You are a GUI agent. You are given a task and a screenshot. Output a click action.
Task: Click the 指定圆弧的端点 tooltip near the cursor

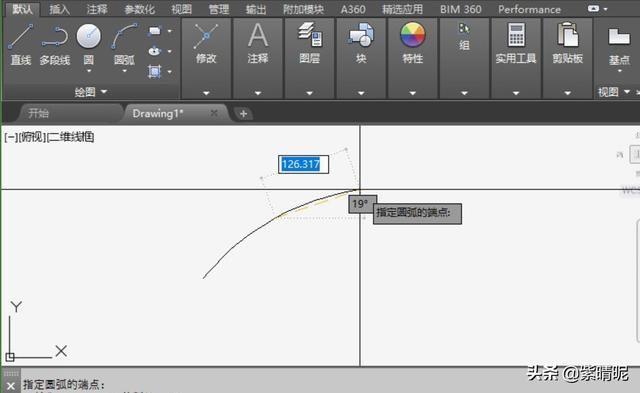(417, 213)
